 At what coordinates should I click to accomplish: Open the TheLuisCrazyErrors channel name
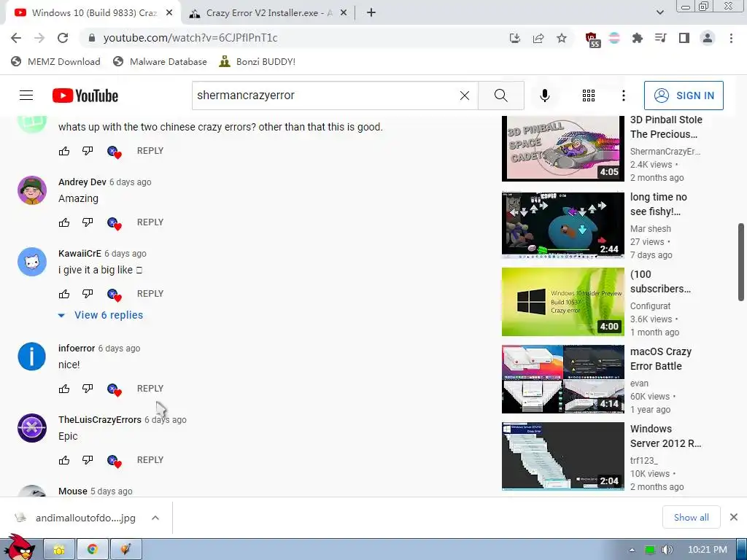point(99,419)
